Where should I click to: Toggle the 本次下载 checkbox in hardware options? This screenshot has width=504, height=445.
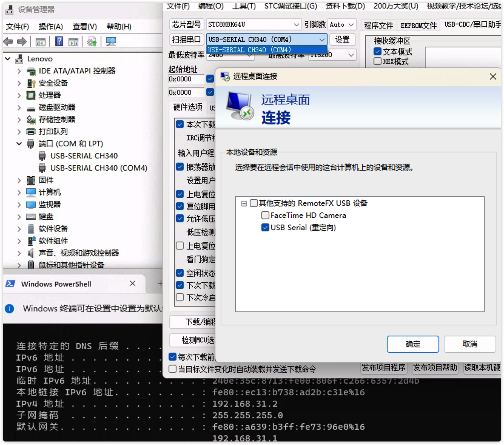[180, 124]
